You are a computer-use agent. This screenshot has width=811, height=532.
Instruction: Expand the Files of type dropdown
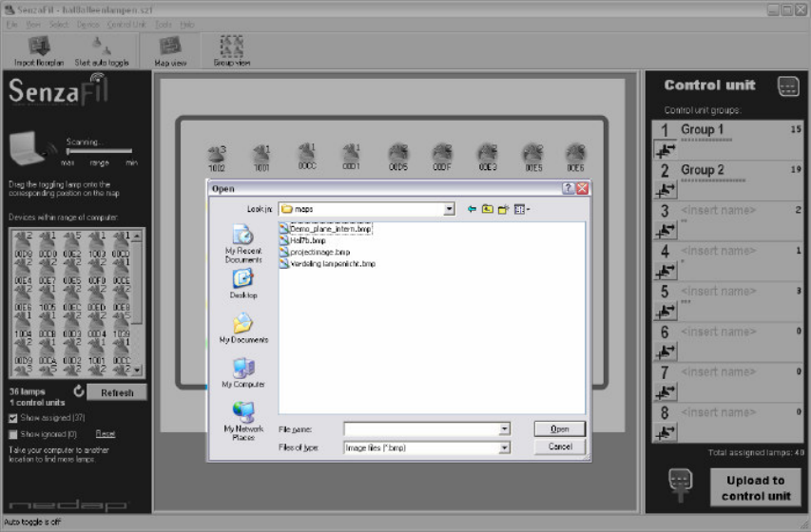[504, 447]
